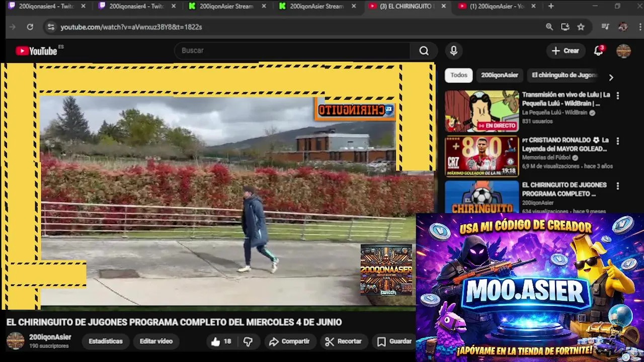
Task: Bookmark this page with the star icon
Action: coord(581,27)
